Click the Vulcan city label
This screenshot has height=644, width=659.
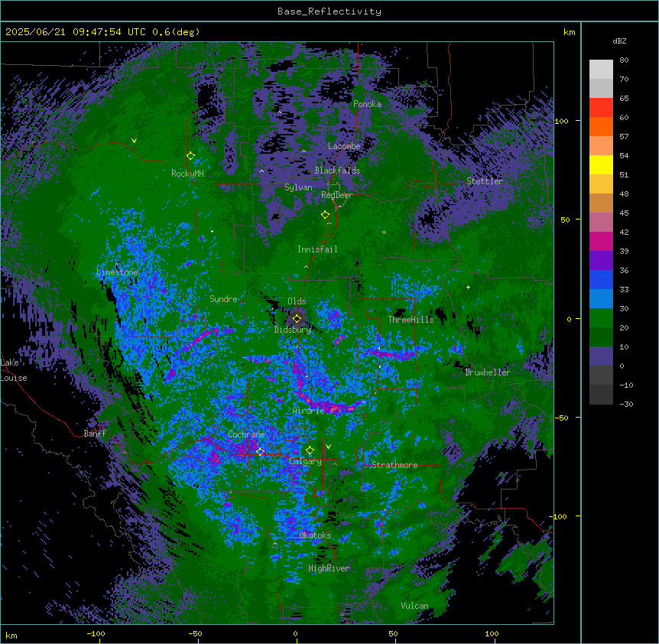(414, 606)
